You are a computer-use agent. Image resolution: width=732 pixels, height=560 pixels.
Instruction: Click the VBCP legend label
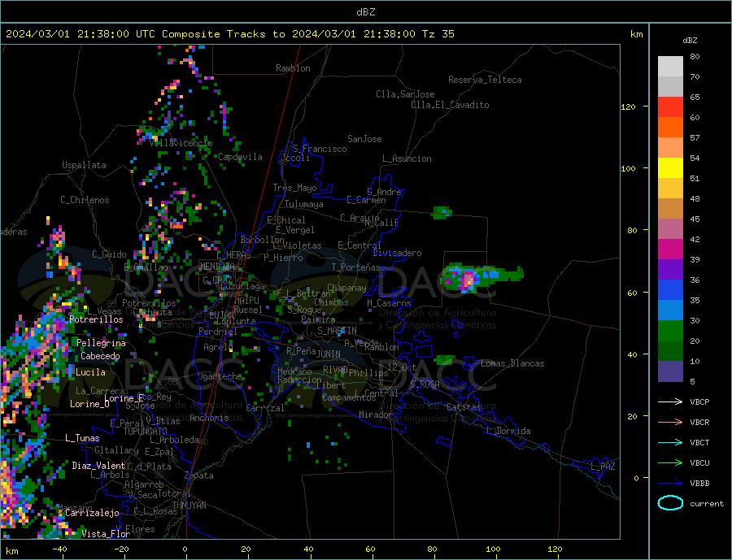pos(699,402)
